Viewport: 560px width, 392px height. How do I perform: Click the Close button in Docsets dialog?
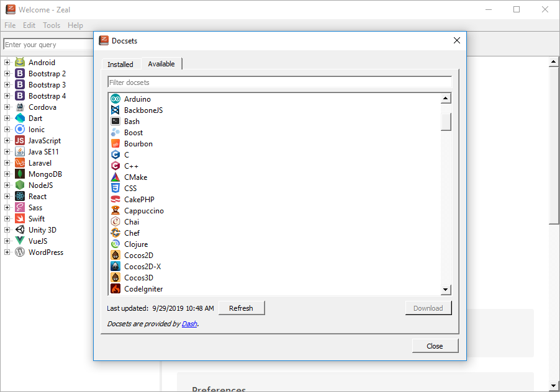coord(435,345)
